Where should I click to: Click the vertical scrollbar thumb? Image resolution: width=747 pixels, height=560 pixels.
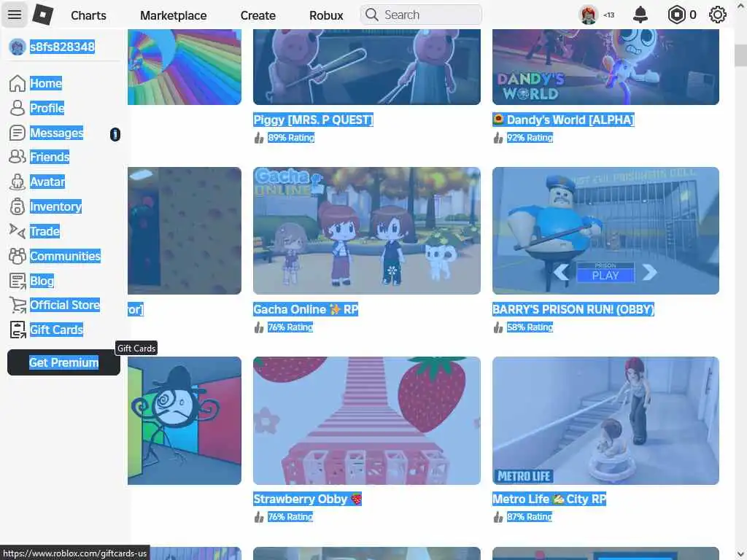click(x=741, y=55)
